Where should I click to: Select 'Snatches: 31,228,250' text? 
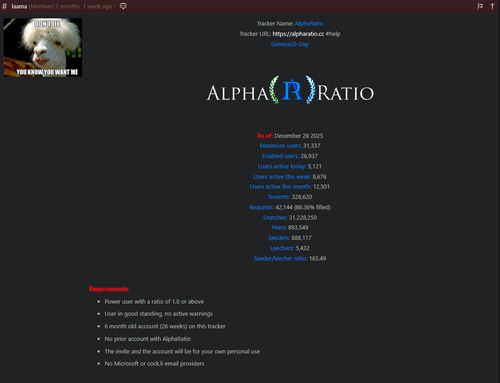290,218
